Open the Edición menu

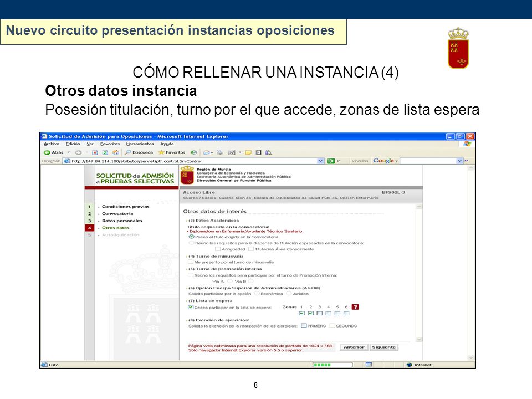click(x=73, y=144)
